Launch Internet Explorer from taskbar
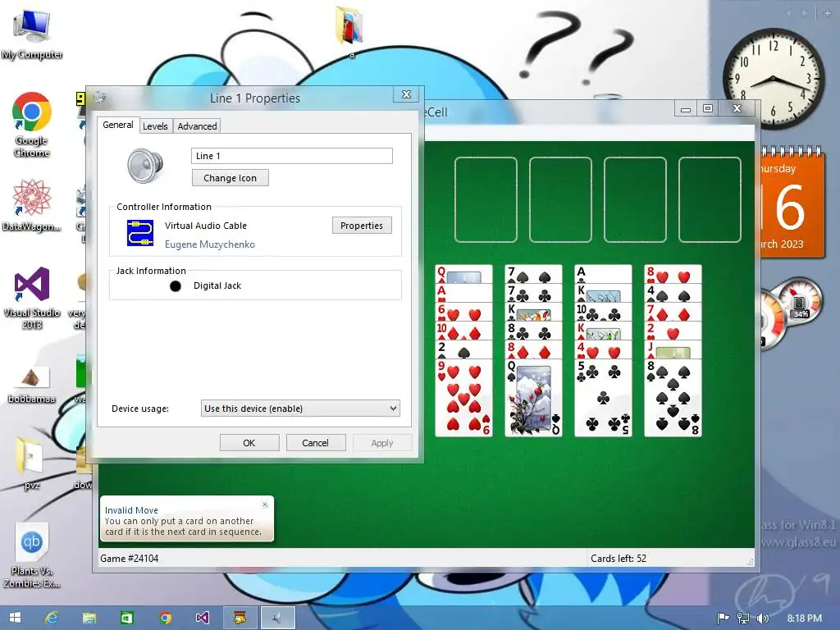This screenshot has width=840, height=630. 52,618
